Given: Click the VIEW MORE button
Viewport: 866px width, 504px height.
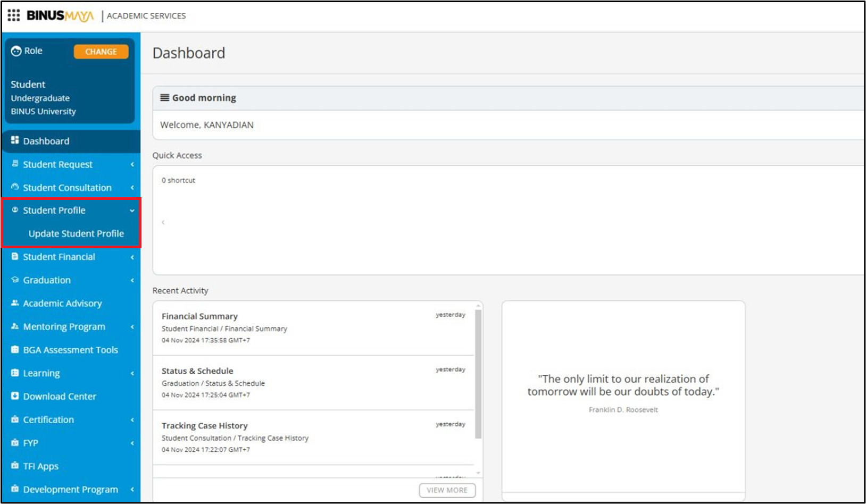Looking at the screenshot, I should [x=447, y=490].
